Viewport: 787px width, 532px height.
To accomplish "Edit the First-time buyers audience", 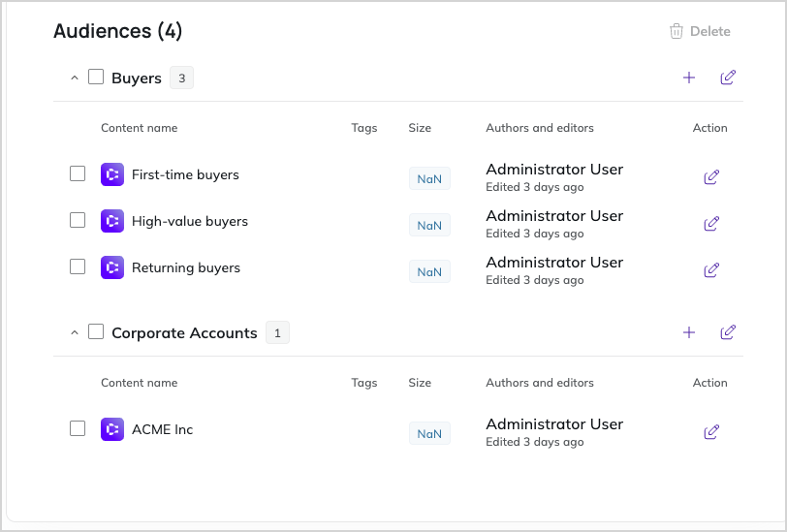I will (x=711, y=177).
